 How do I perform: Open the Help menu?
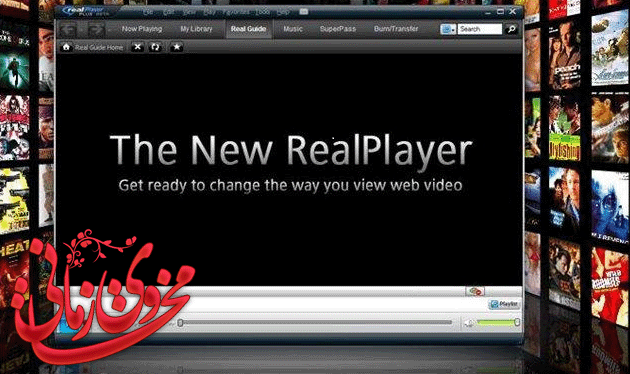click(x=283, y=12)
